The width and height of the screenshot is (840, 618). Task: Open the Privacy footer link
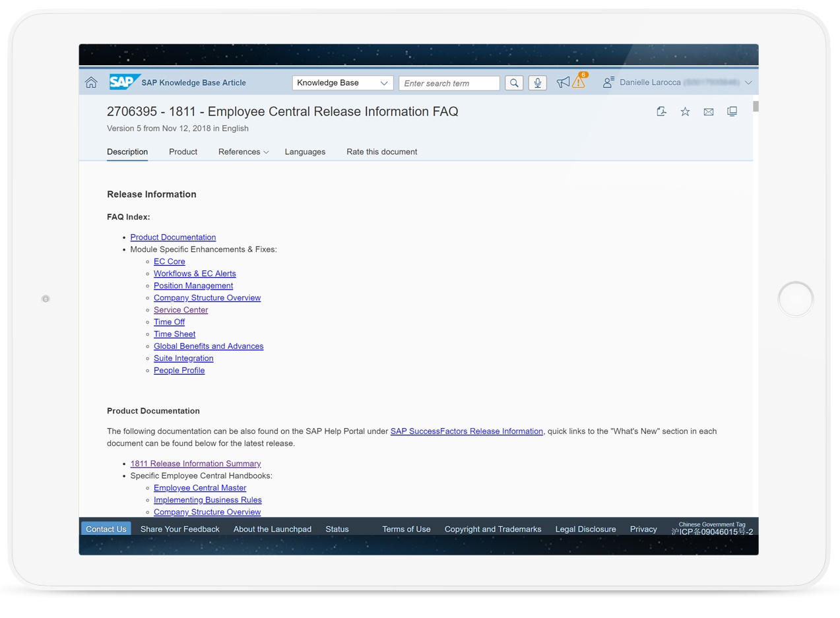point(643,529)
